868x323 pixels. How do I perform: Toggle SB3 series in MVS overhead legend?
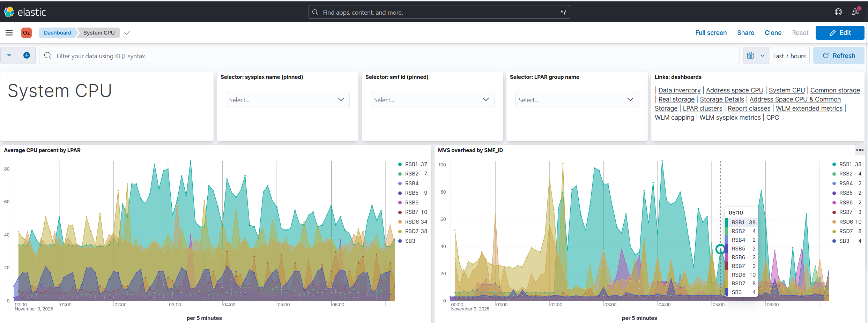(844, 241)
